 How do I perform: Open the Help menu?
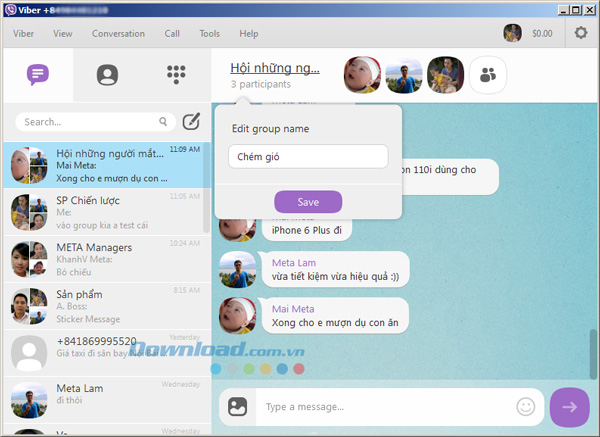249,34
